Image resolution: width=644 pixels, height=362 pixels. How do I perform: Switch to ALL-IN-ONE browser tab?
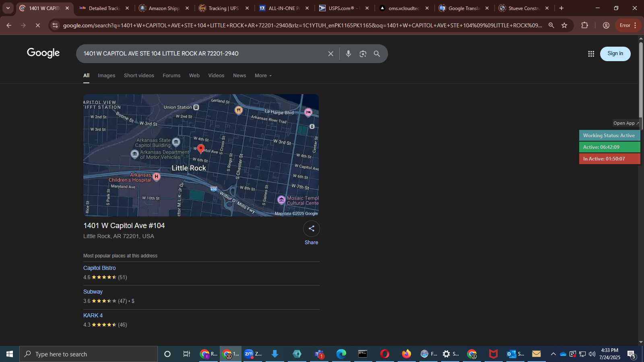(284, 8)
